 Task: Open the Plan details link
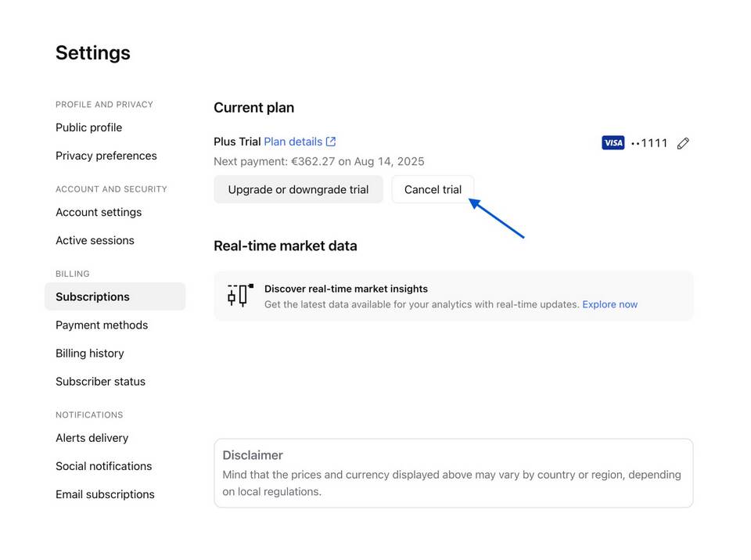[x=293, y=142]
